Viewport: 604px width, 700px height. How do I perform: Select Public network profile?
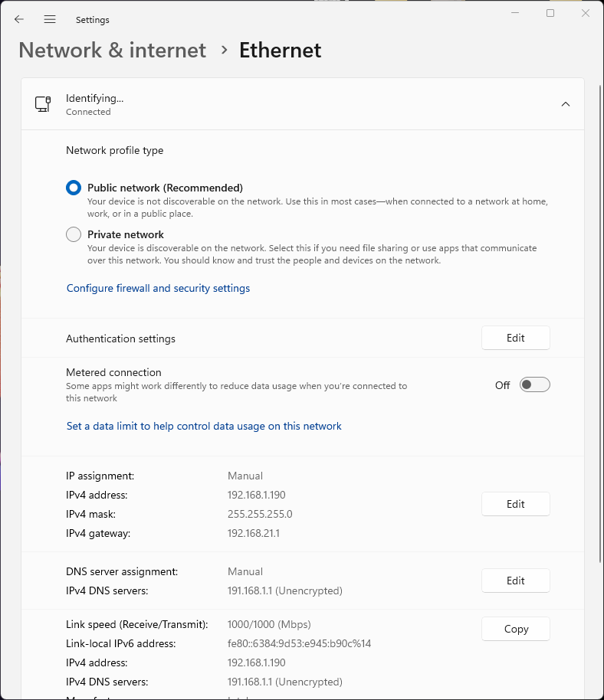coord(74,188)
